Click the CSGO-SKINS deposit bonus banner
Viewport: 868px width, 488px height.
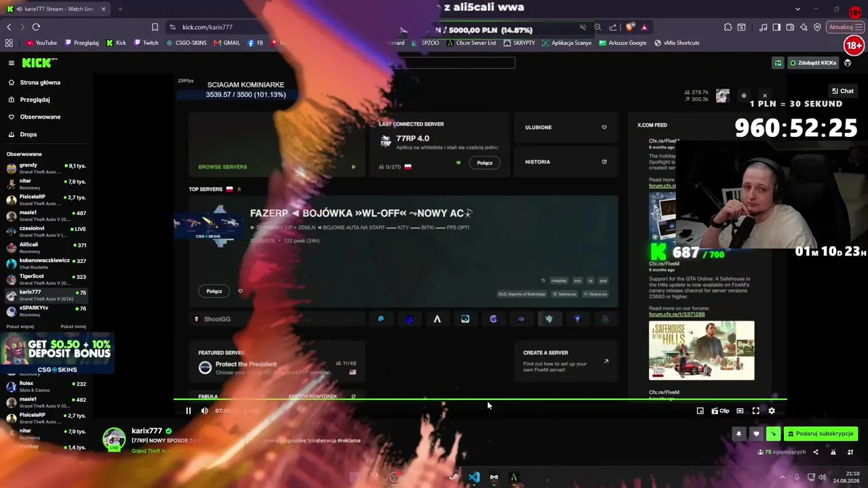(57, 353)
